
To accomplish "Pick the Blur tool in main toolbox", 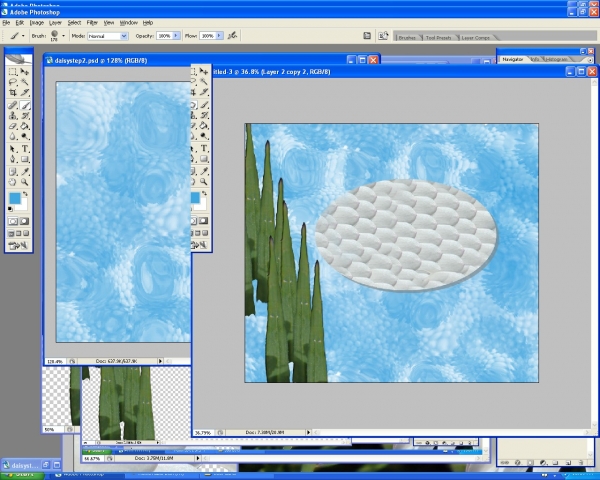I will point(13,136).
